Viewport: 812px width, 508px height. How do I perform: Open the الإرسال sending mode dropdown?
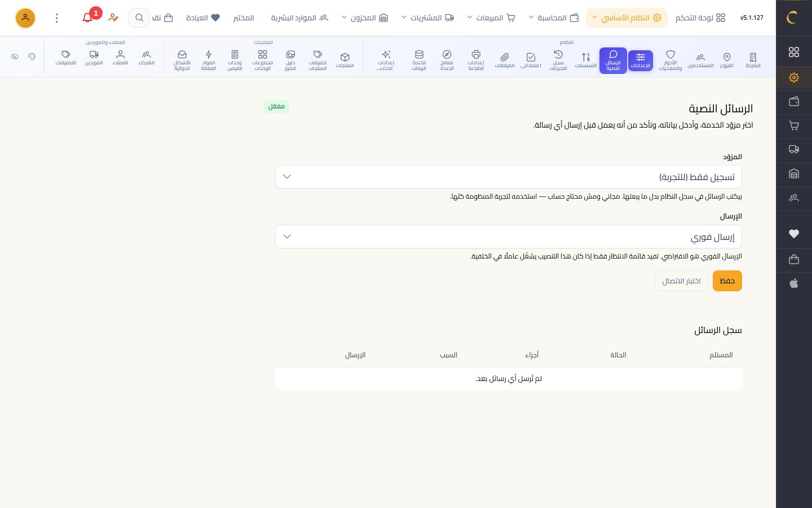pyautogui.click(x=509, y=237)
